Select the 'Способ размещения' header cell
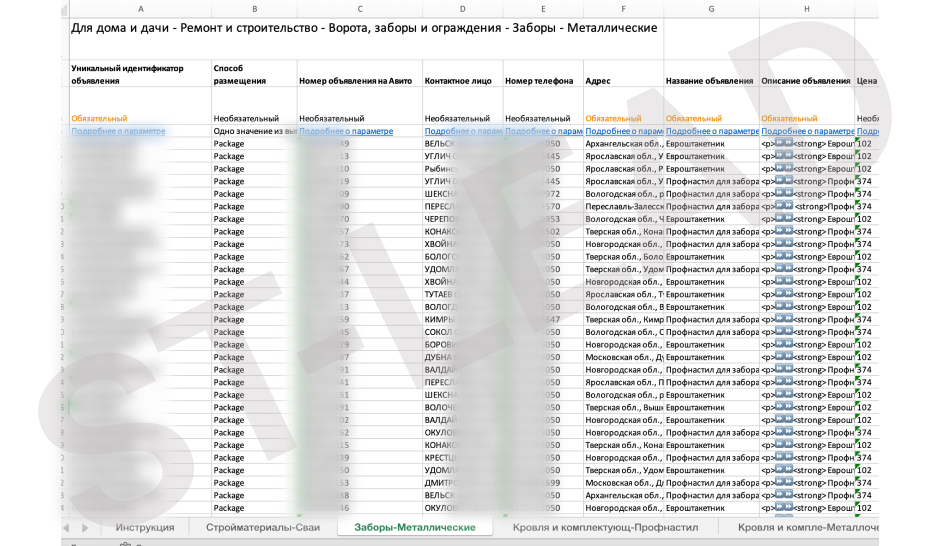Image resolution: width=940 pixels, height=546 pixels. click(254, 74)
